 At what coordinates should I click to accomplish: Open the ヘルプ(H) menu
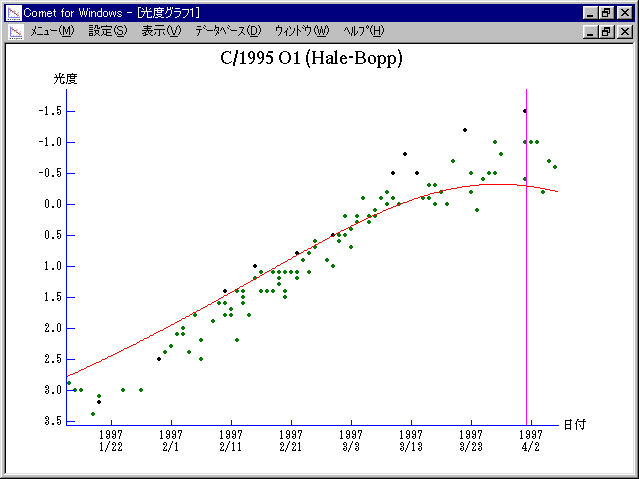coord(364,31)
